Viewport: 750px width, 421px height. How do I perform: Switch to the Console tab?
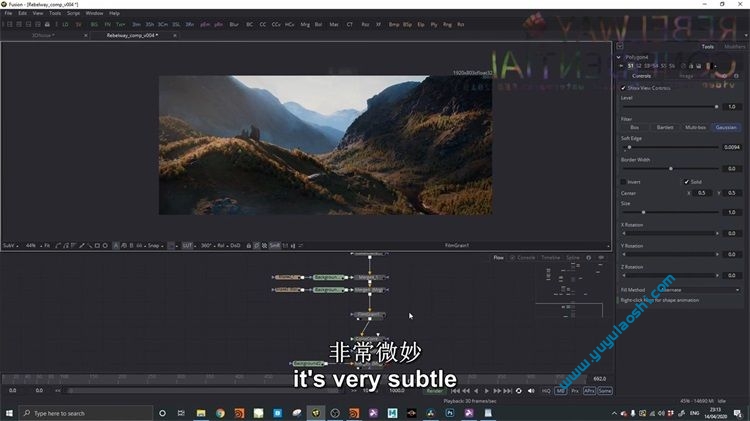[526, 258]
